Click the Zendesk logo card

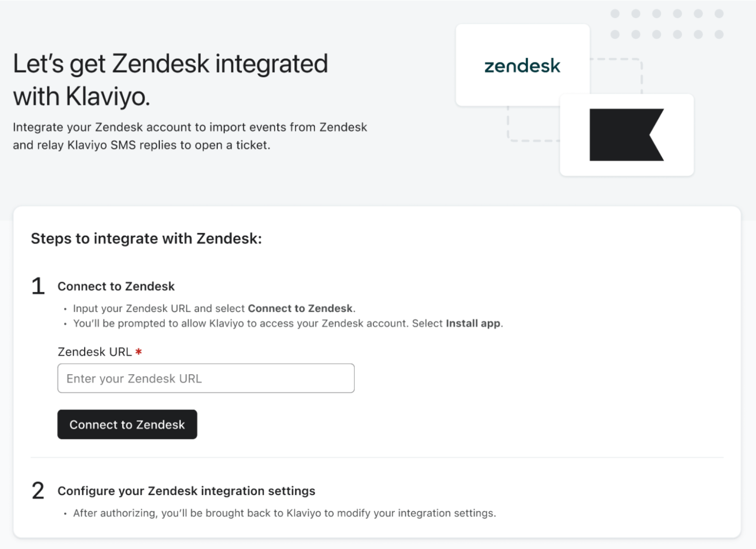click(x=522, y=65)
